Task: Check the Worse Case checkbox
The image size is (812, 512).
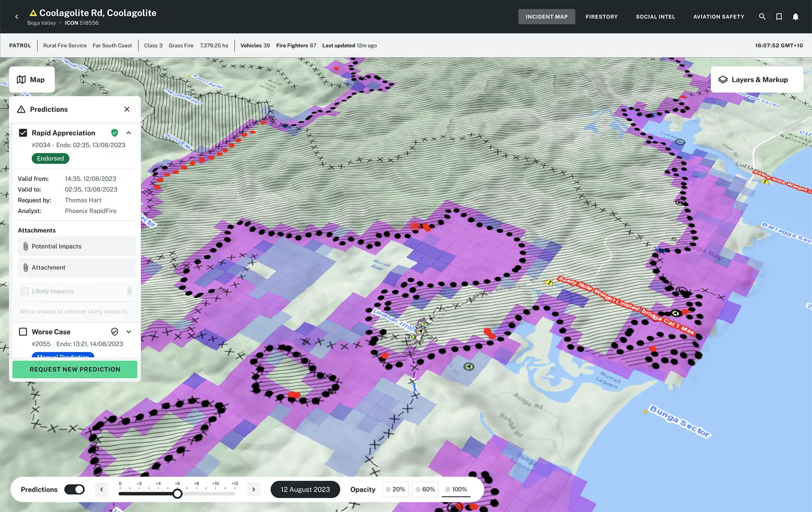Action: tap(23, 332)
